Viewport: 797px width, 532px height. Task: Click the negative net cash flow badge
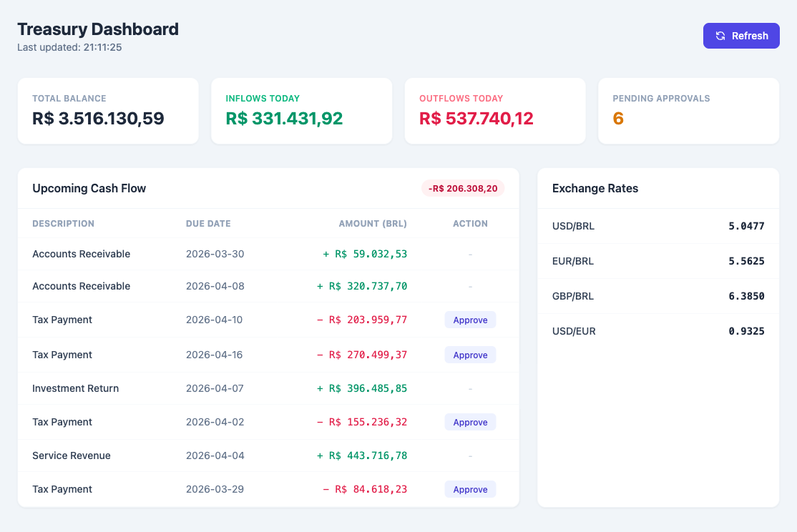point(464,188)
